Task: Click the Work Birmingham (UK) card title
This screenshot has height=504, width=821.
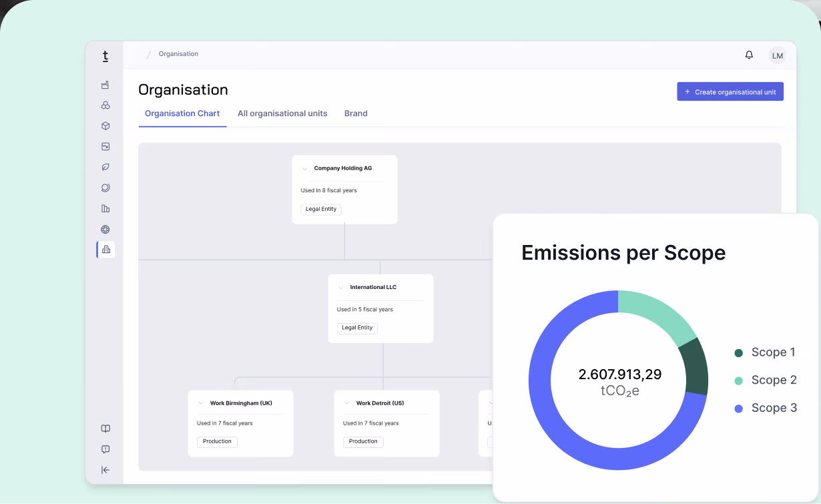Action: pyautogui.click(x=241, y=403)
